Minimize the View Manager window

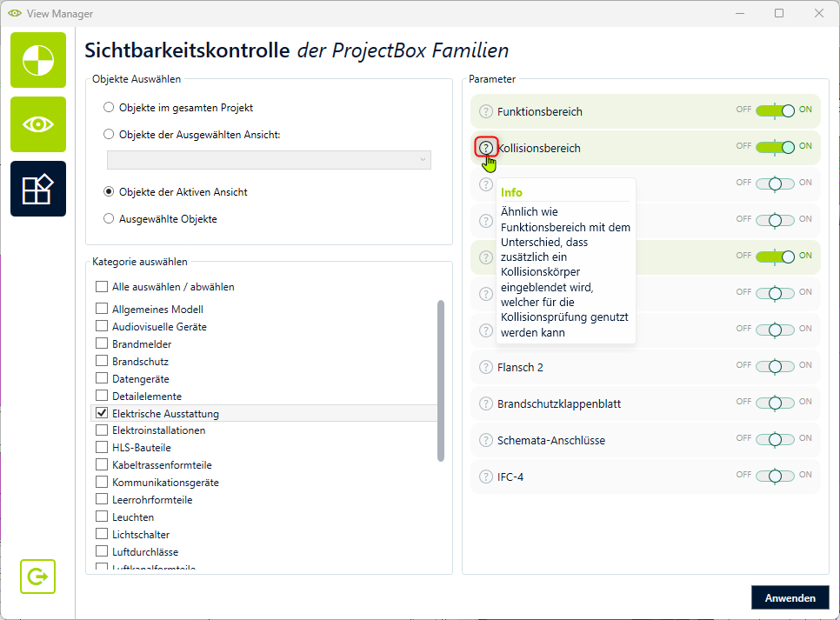tap(740, 13)
